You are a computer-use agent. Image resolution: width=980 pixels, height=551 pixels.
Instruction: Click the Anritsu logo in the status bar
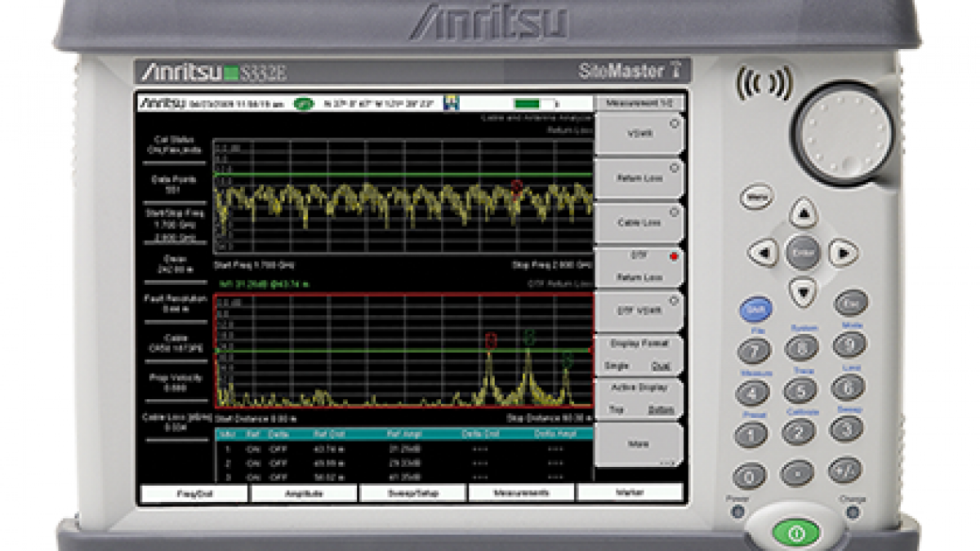(163, 104)
